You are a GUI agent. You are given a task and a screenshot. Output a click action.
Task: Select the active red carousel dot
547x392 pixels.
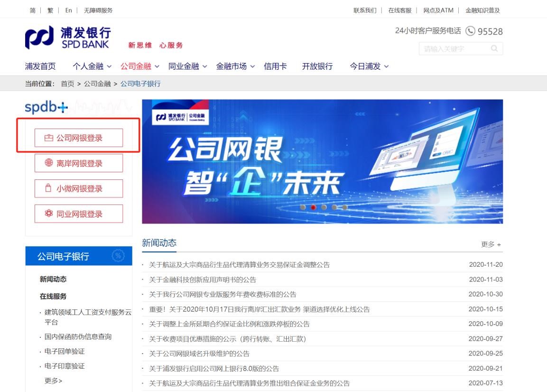click(313, 207)
